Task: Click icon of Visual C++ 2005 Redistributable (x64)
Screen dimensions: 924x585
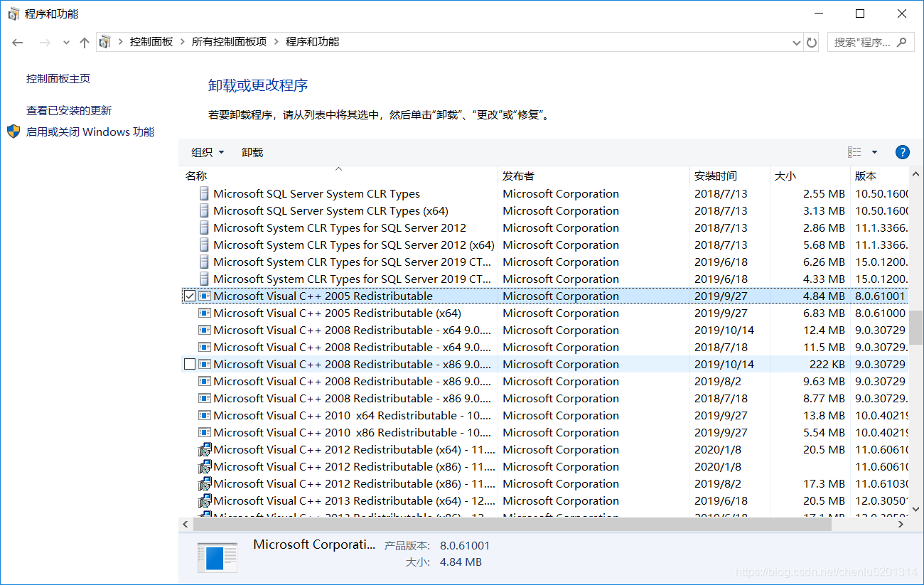Action: tap(205, 313)
